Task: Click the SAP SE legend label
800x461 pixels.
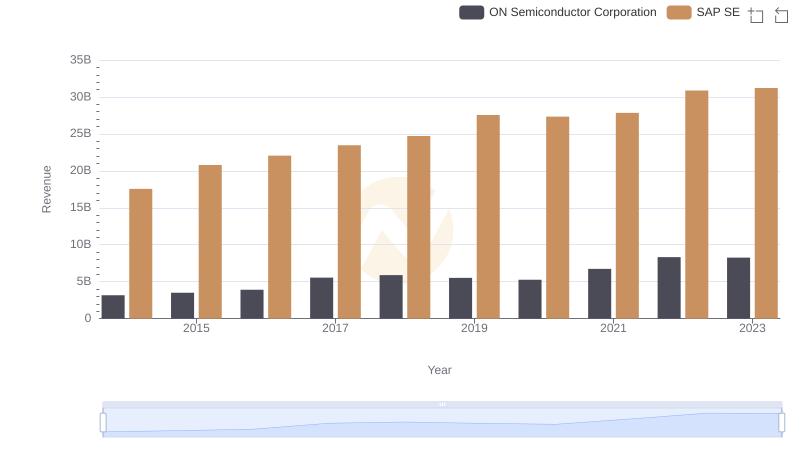Action: click(x=718, y=12)
